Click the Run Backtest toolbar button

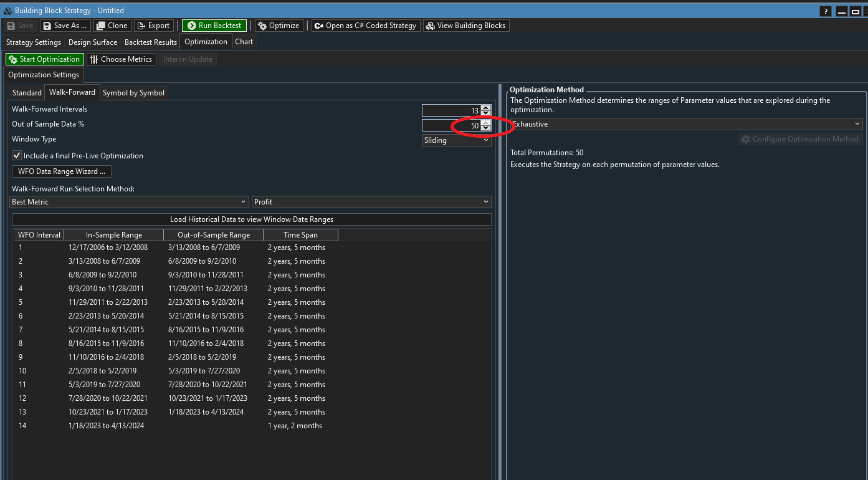[x=214, y=26]
